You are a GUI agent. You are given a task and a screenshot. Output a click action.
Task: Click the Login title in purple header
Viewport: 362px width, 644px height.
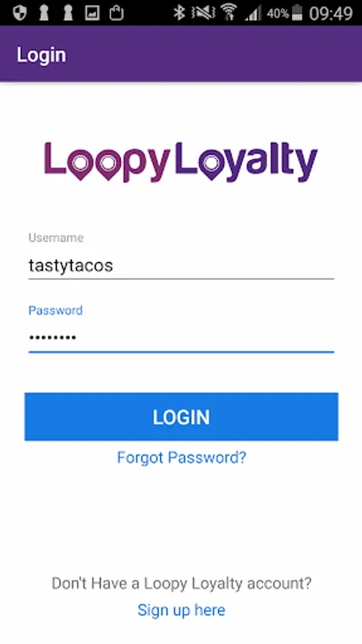coord(41,55)
